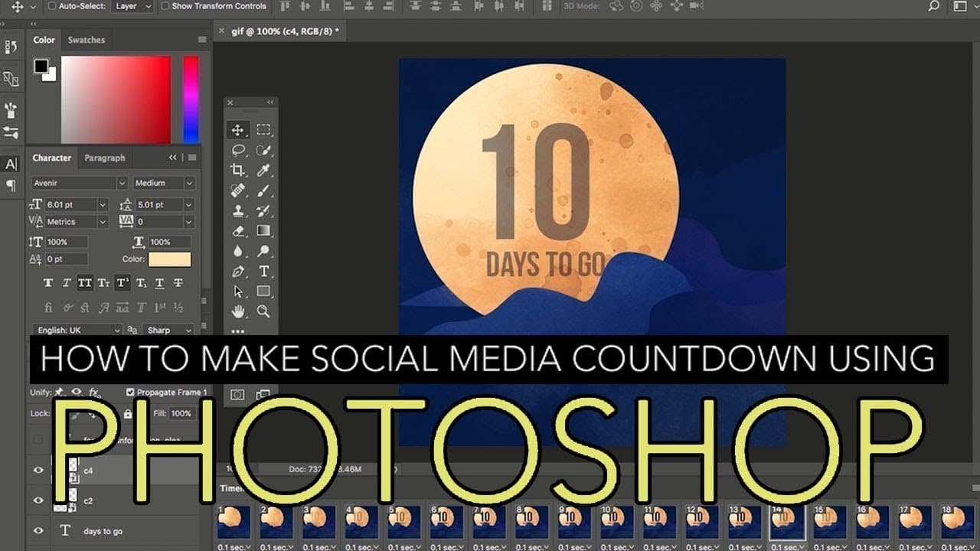The width and height of the screenshot is (980, 551).
Task: Select the Gradient tool
Action: pos(263,230)
